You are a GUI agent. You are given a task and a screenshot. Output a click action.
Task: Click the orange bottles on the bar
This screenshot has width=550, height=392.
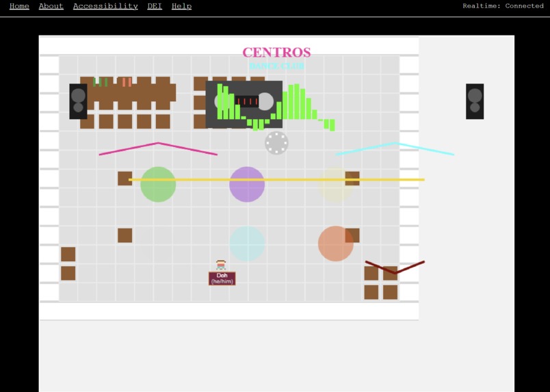(x=127, y=82)
